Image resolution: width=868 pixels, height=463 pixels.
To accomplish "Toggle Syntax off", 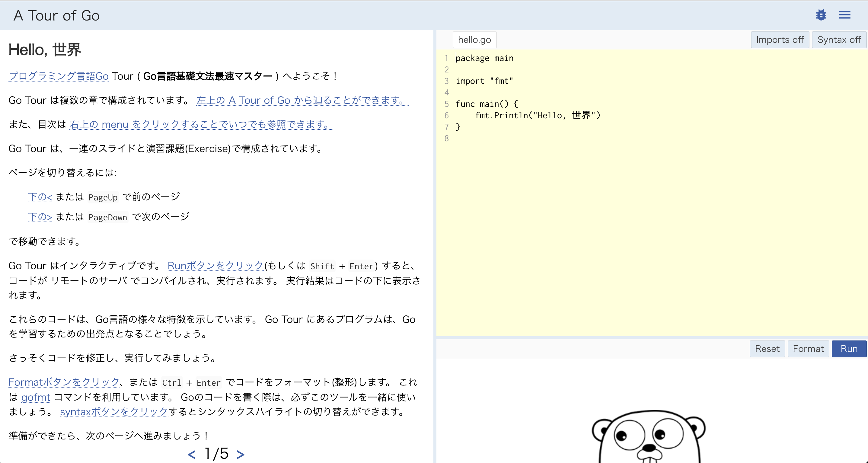I will pyautogui.click(x=839, y=40).
